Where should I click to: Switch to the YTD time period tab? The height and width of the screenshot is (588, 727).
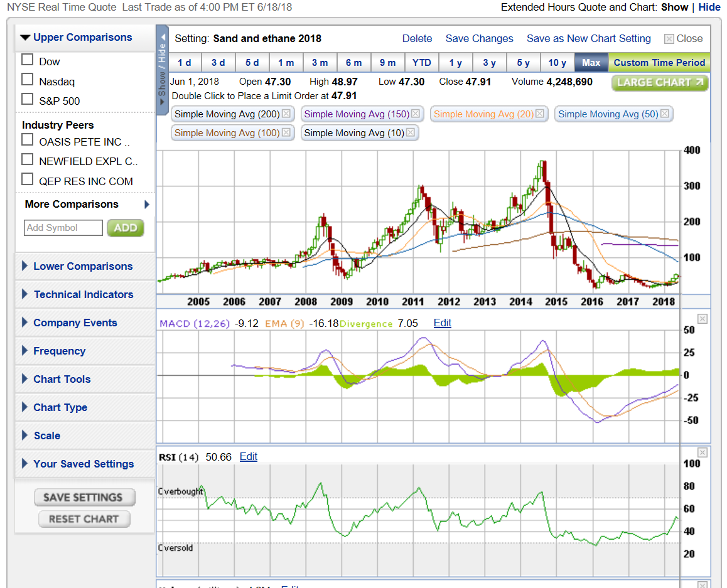pyautogui.click(x=422, y=62)
